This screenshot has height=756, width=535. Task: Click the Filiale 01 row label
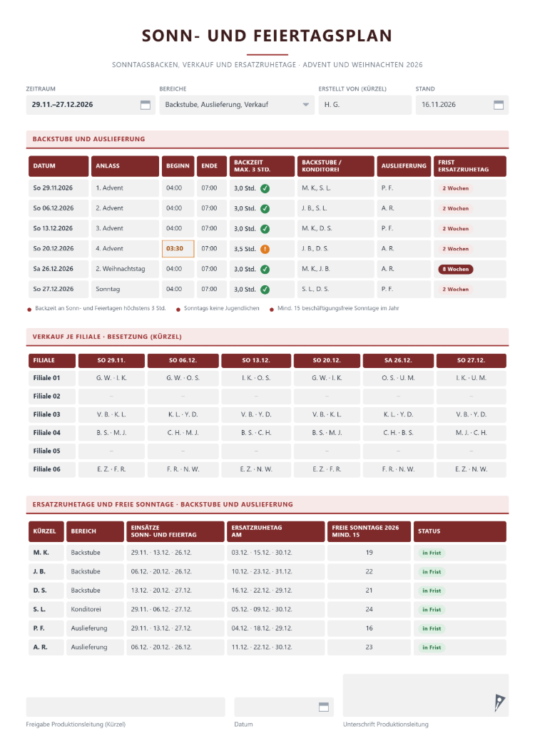52,378
